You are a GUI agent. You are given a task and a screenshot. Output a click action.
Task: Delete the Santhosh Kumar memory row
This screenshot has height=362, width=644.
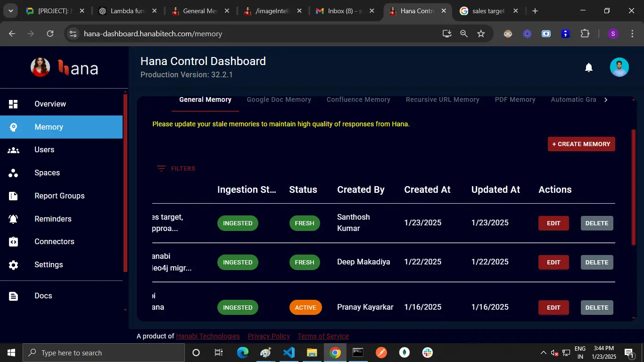[597, 223]
